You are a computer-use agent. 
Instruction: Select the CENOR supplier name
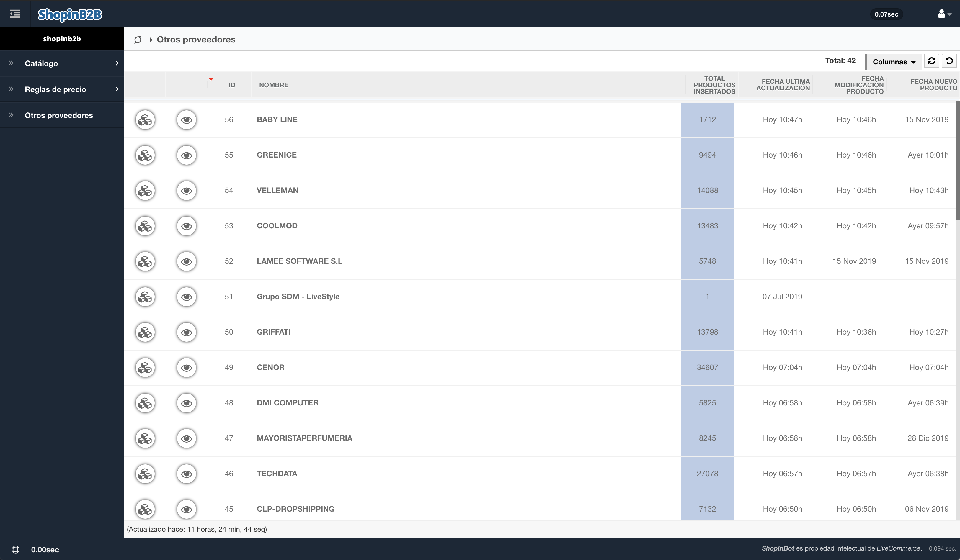(270, 367)
